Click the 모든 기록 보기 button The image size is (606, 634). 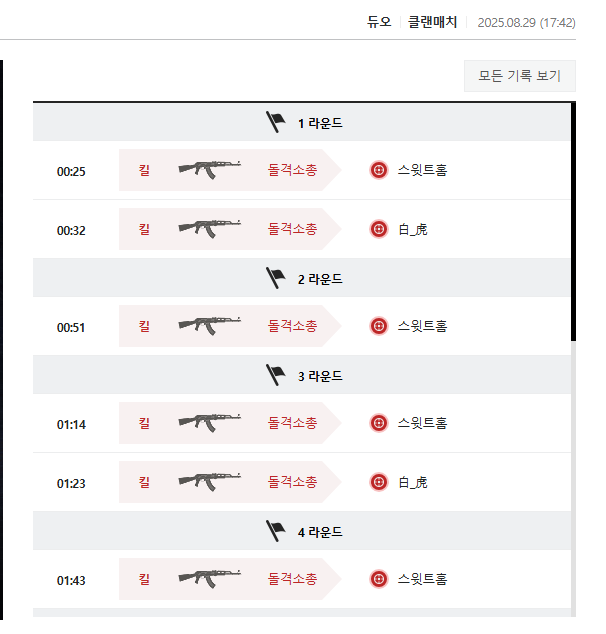(519, 76)
